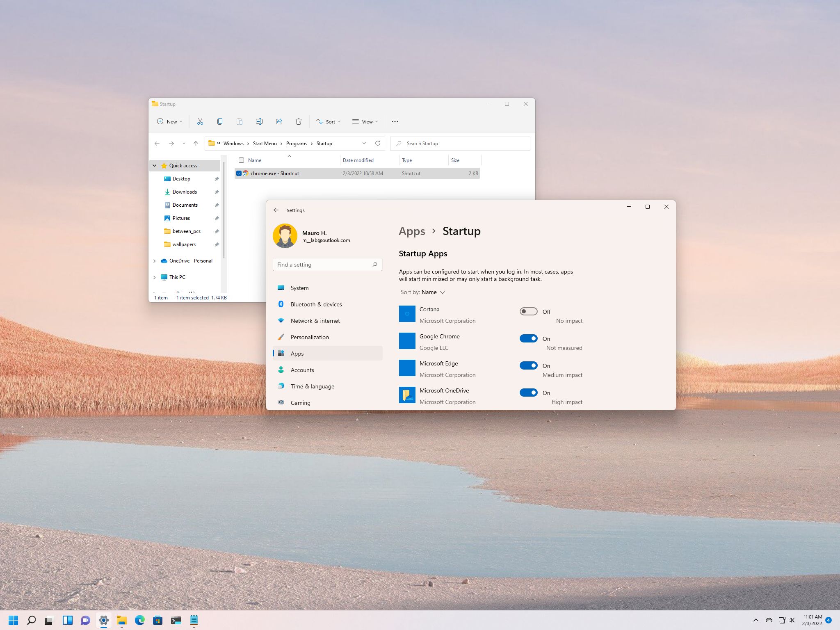This screenshot has height=630, width=840.
Task: Expand OneDrive - Personal tree node
Action: 155,261
